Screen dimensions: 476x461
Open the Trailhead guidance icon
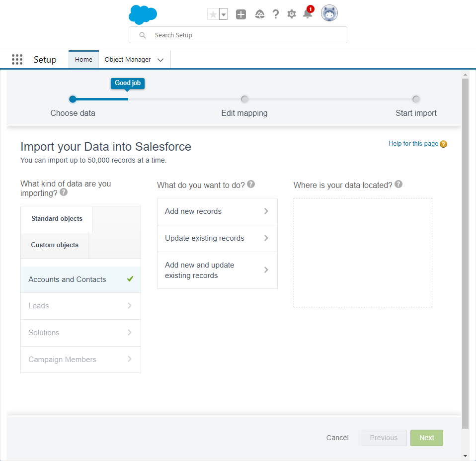tap(259, 14)
